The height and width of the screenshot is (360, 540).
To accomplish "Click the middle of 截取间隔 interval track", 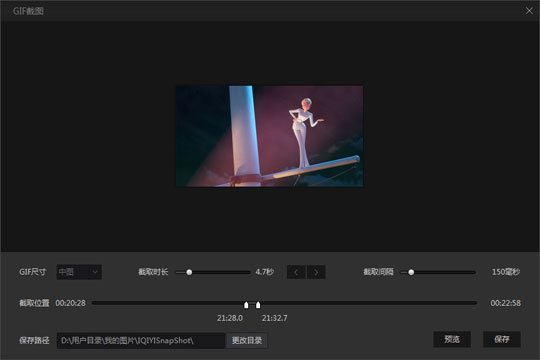I will (x=438, y=272).
